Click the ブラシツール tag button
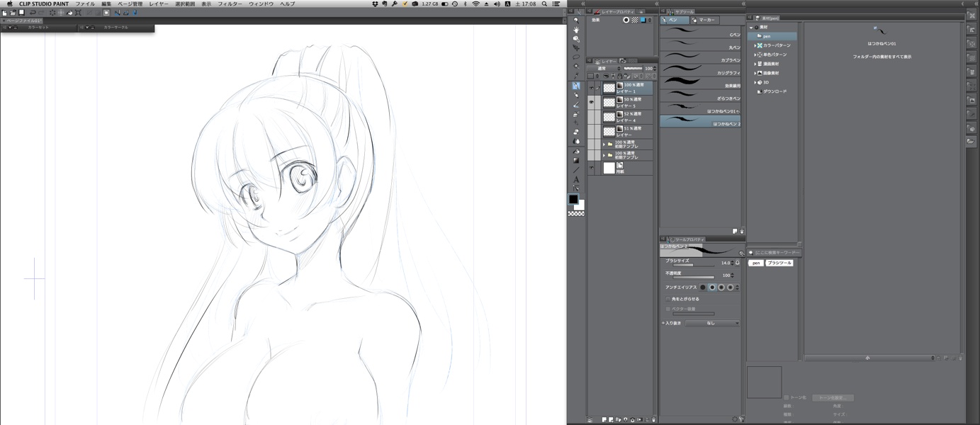 779,263
